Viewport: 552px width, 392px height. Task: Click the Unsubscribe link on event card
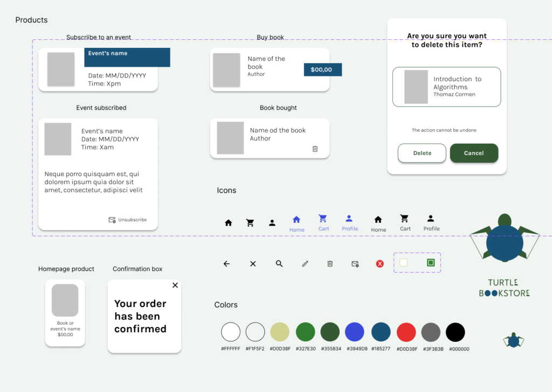point(128,220)
